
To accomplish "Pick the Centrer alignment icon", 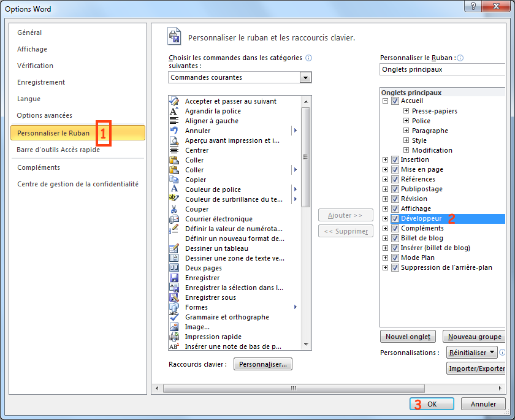I will pyautogui.click(x=174, y=150).
